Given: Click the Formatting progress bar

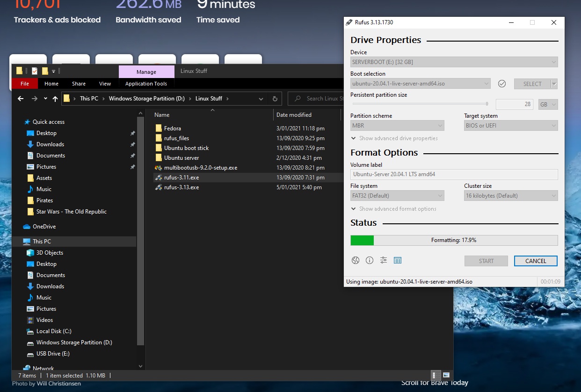Looking at the screenshot, I should coord(454,240).
